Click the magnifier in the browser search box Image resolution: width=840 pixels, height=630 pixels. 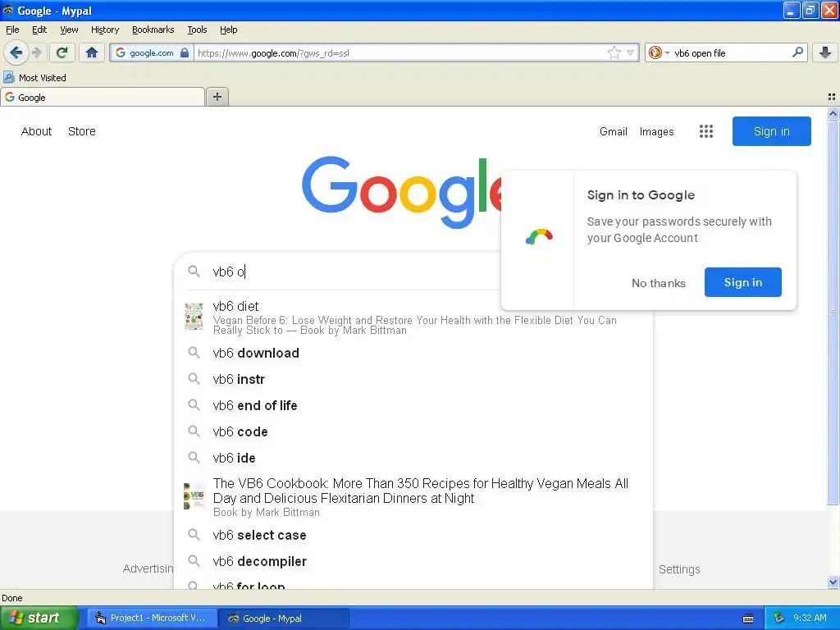797,52
